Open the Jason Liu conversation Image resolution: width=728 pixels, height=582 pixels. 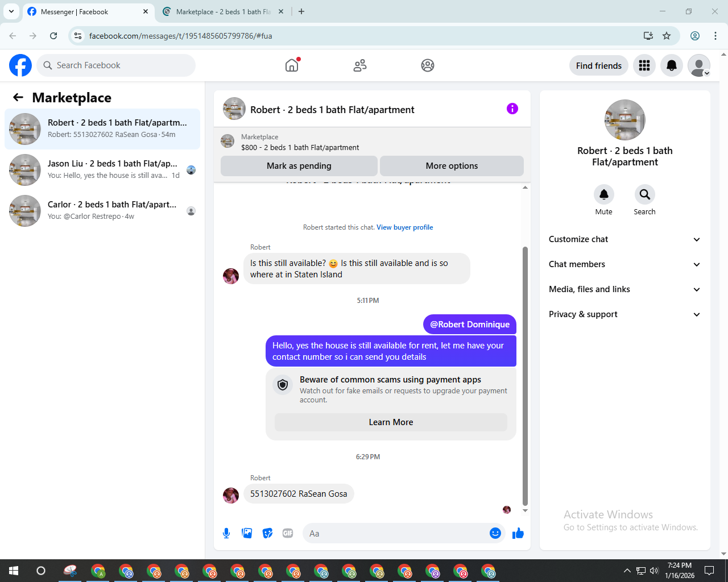[x=102, y=170]
